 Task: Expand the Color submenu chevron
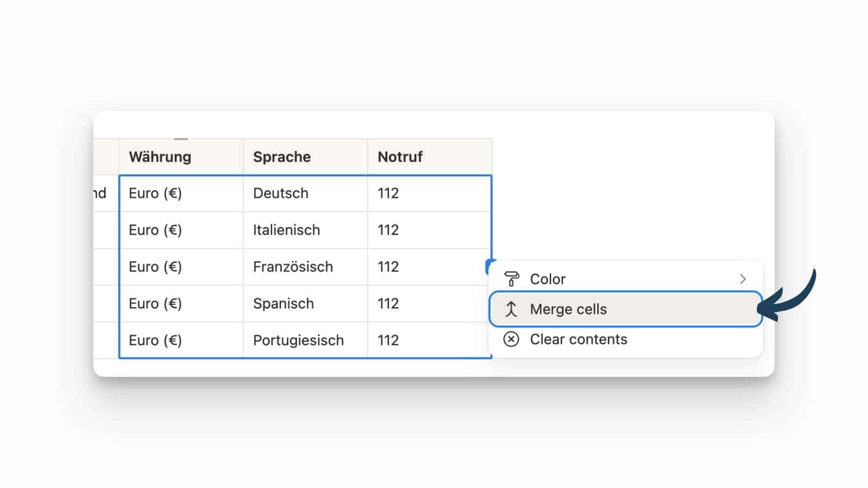[743, 279]
